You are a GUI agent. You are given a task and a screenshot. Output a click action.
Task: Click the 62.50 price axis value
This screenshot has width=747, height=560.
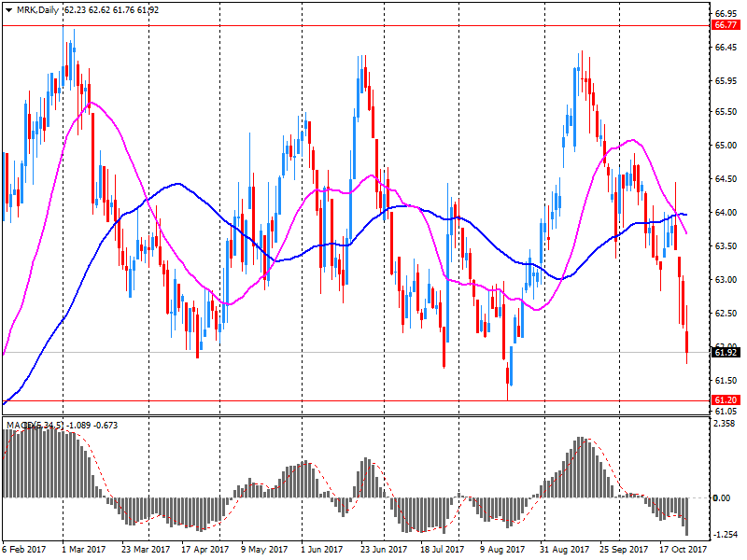click(726, 313)
